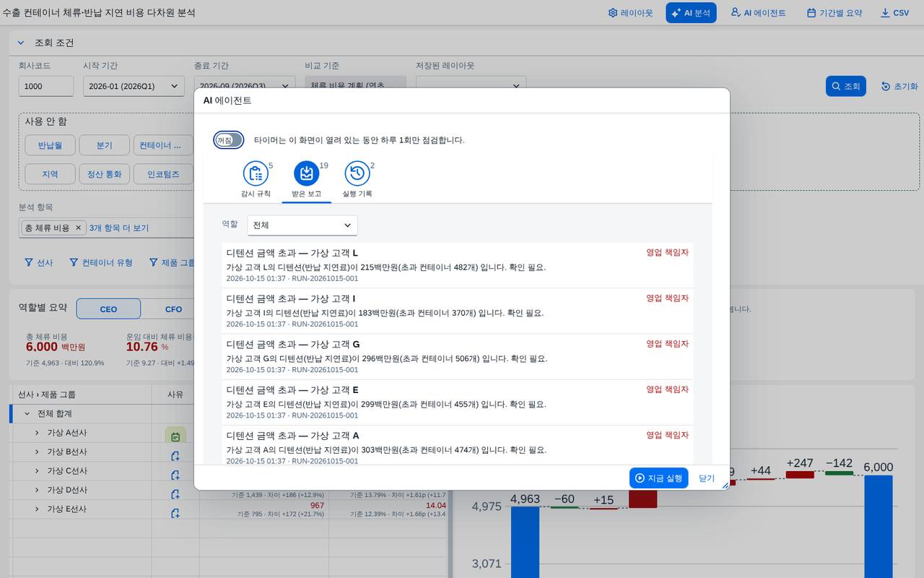Select the 받은 보고 inbox icon
Viewport: 924px width, 578px height.
click(306, 173)
